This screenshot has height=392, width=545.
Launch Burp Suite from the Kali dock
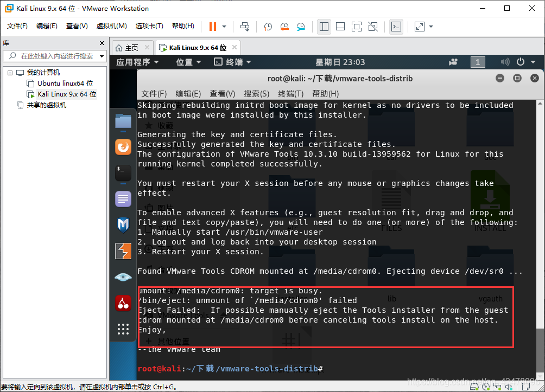[123, 251]
